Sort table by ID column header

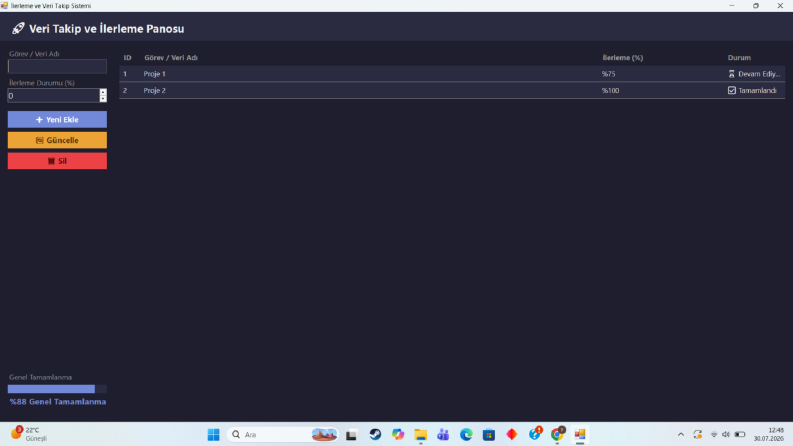[127, 58]
